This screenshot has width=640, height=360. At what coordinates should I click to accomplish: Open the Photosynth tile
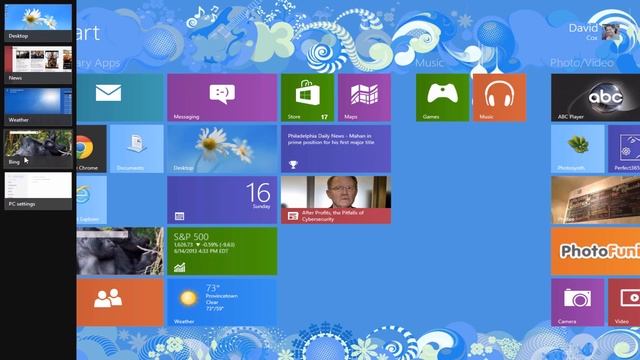click(x=578, y=149)
